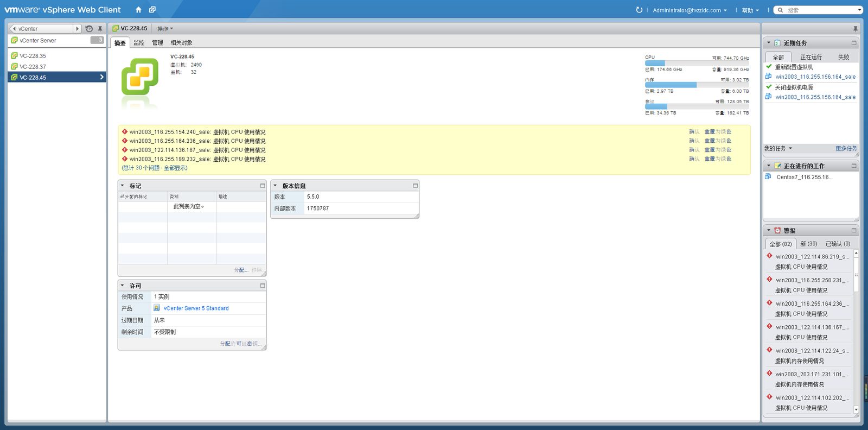This screenshot has height=430, width=868.
Task: Show the Acknowledged (已确认) alarms tab
Action: tap(838, 244)
